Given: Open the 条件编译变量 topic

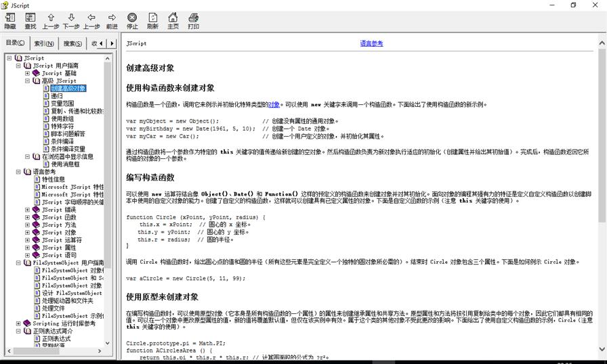Looking at the screenshot, I should (x=68, y=149).
